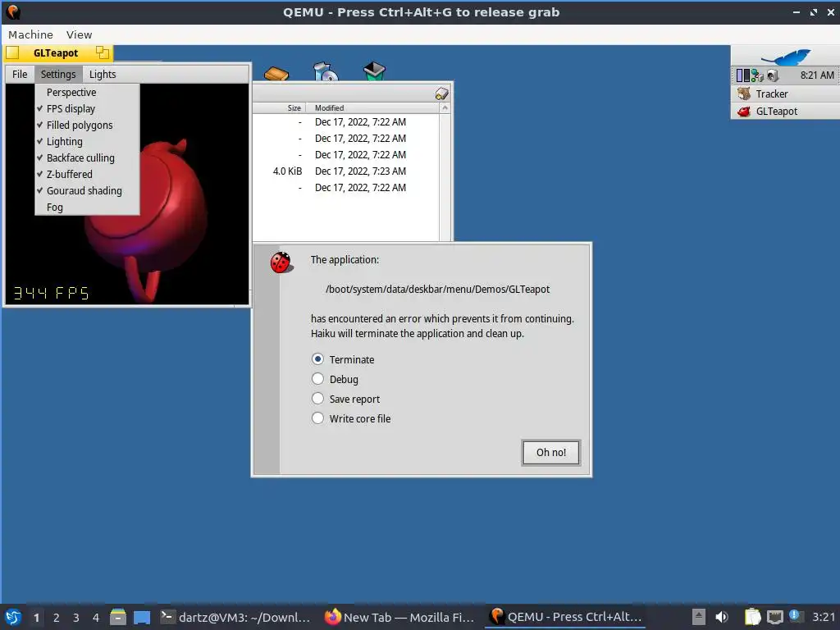This screenshot has height=630, width=840.
Task: Switch to host workspace 2
Action: click(57, 618)
